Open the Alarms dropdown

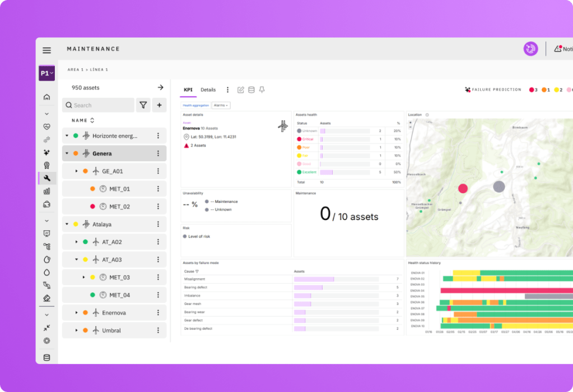[x=221, y=105]
